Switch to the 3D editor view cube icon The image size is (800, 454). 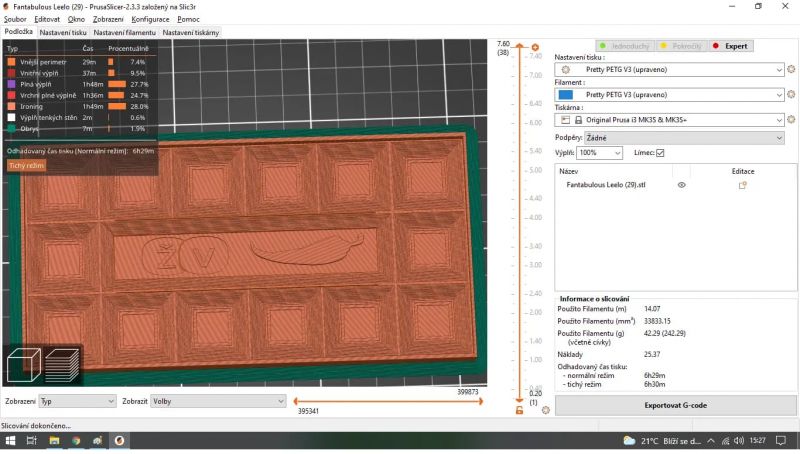[x=24, y=364]
